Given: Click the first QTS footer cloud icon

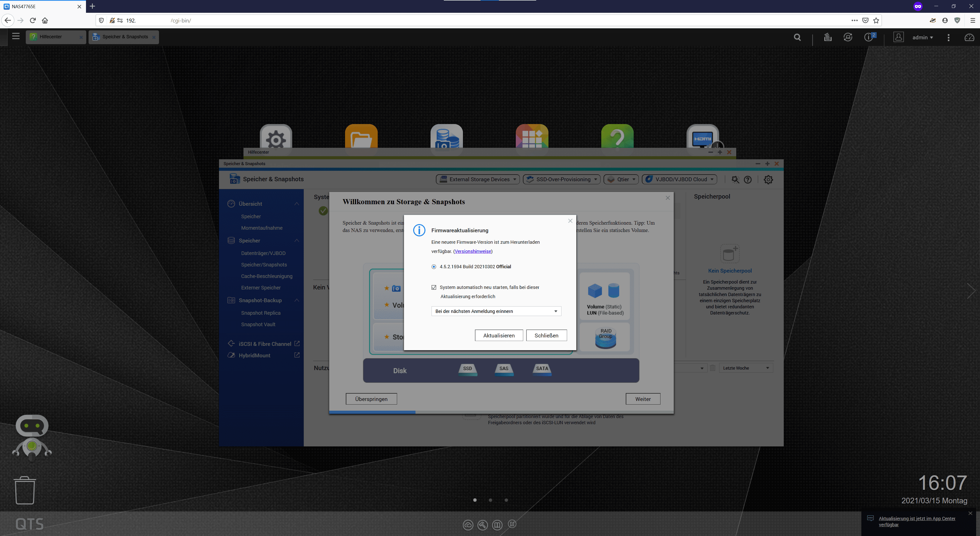Looking at the screenshot, I should point(468,525).
